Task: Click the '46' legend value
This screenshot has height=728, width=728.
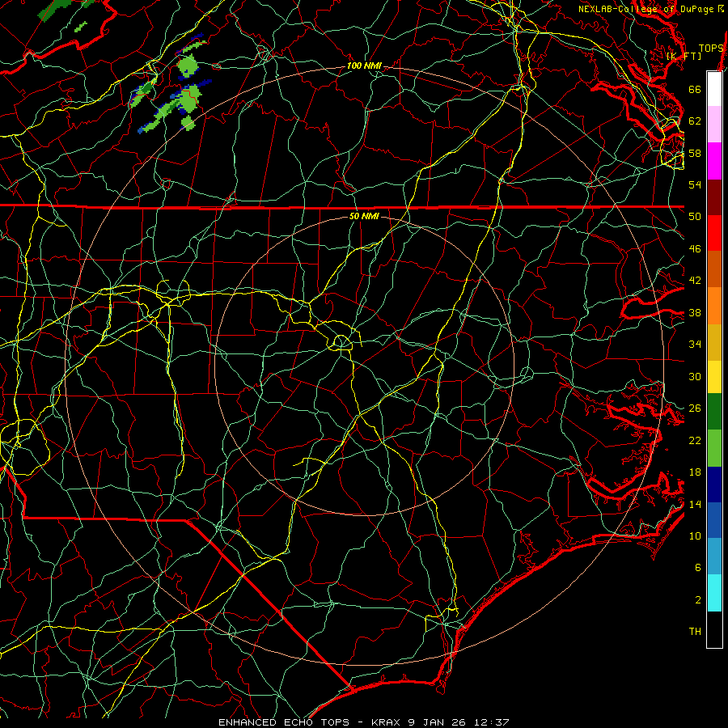Action: [x=695, y=249]
